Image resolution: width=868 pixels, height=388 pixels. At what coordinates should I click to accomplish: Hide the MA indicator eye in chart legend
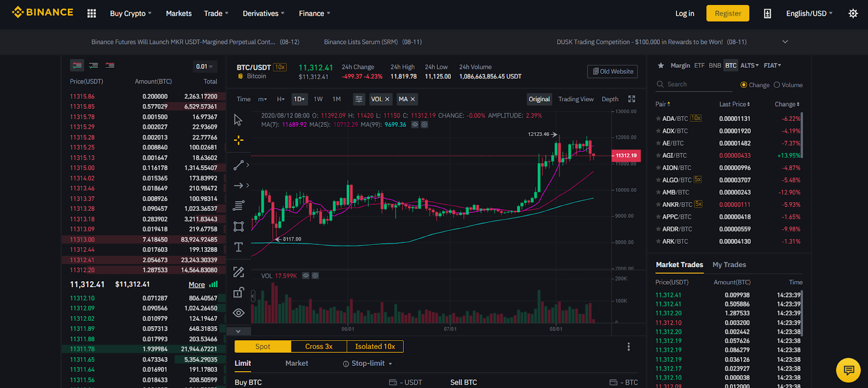415,125
